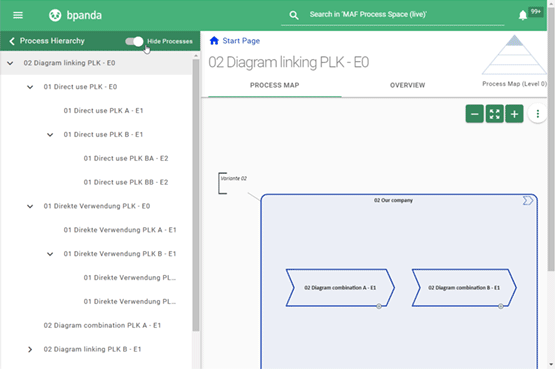Image resolution: width=555 pixels, height=369 pixels.
Task: Click the back arrow beside Process Hierarchy
Action: point(12,41)
